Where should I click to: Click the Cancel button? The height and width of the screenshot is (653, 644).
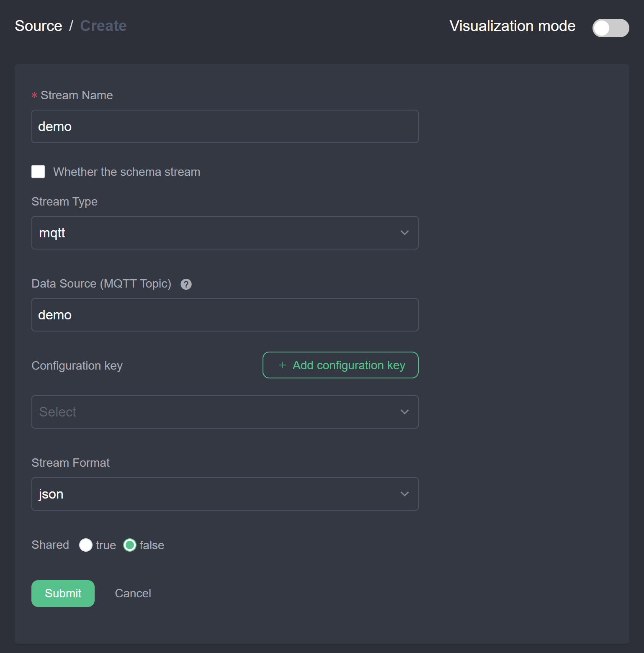coord(133,593)
